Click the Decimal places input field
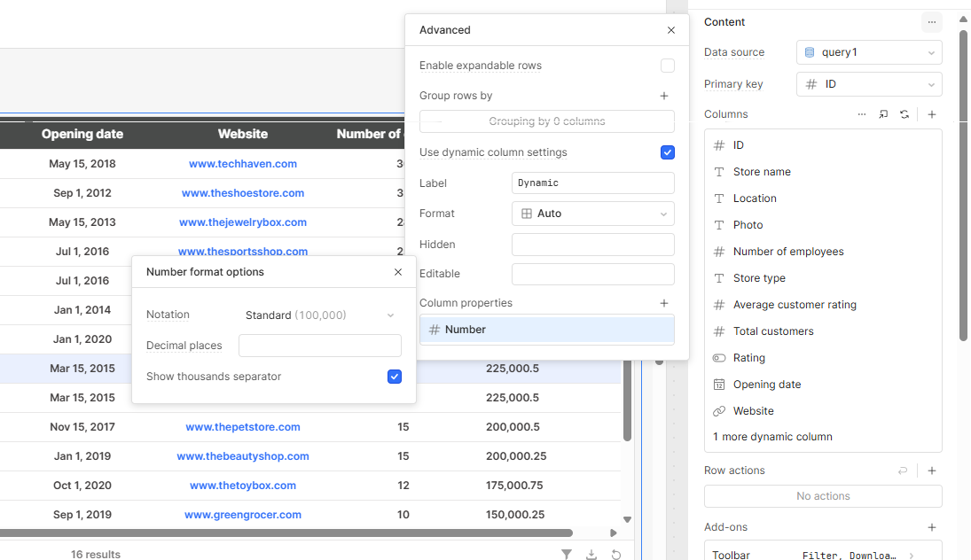The height and width of the screenshot is (560, 971). 319,346
